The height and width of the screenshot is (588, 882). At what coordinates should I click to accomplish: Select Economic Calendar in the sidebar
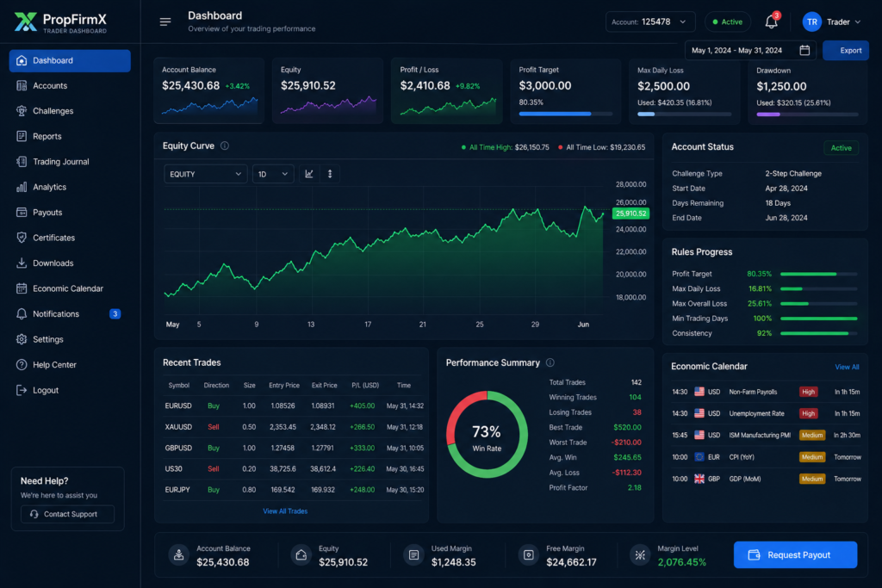click(67, 289)
